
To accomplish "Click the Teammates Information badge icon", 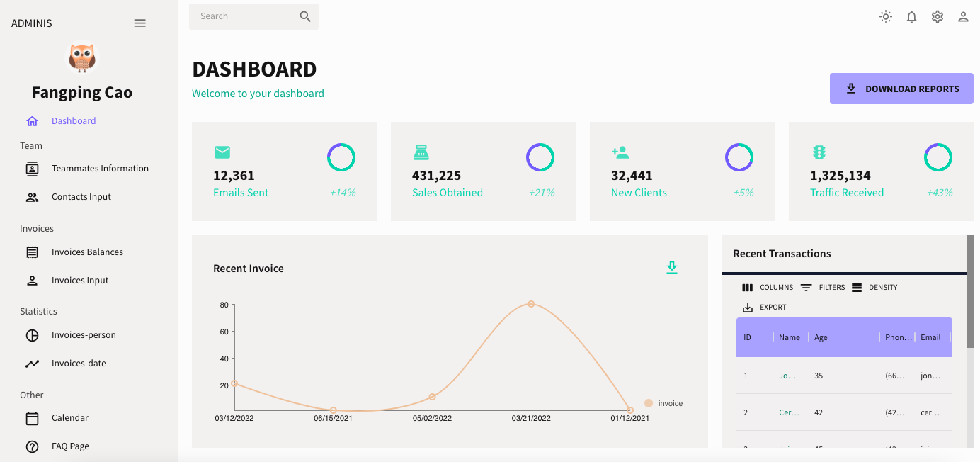I will click(32, 169).
